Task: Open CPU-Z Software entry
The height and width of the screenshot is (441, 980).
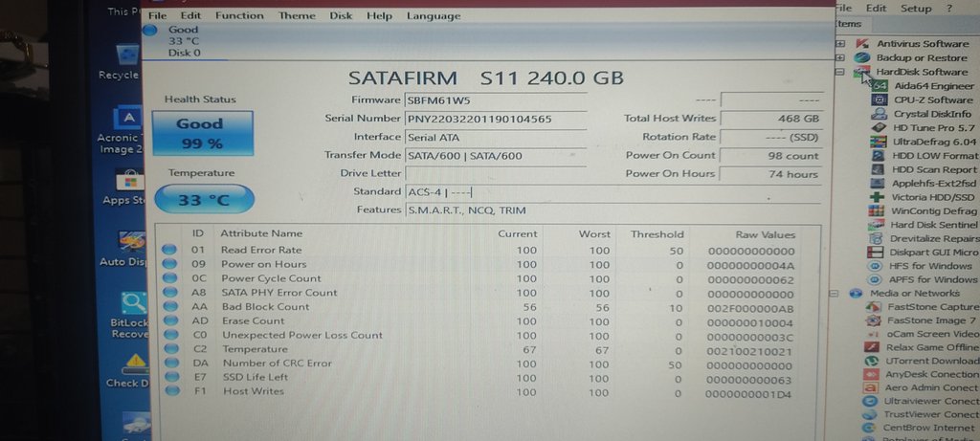Action: pos(932,99)
